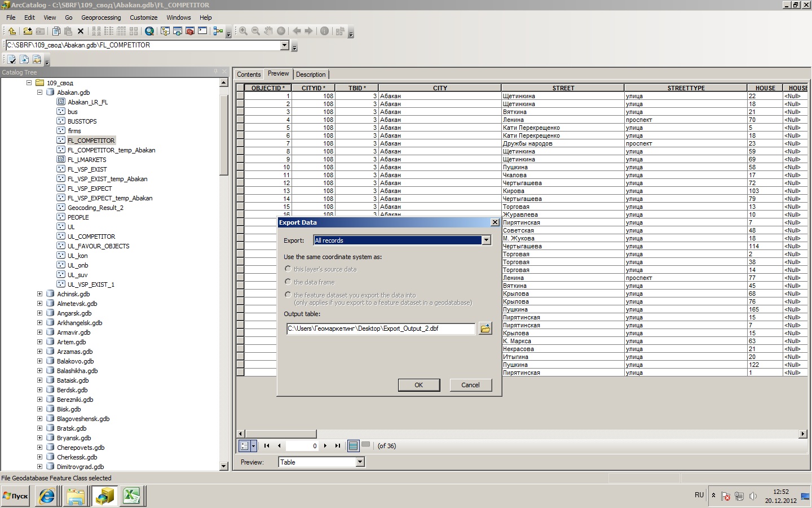Open the Geoprocessing menu
The height and width of the screenshot is (508, 812).
(x=101, y=17)
